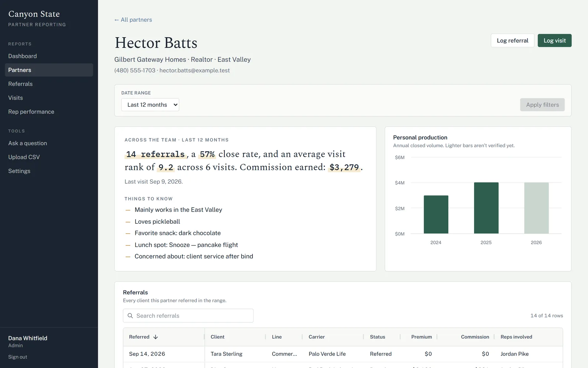Click the Canyon State logo title
588x368 pixels.
[34, 14]
